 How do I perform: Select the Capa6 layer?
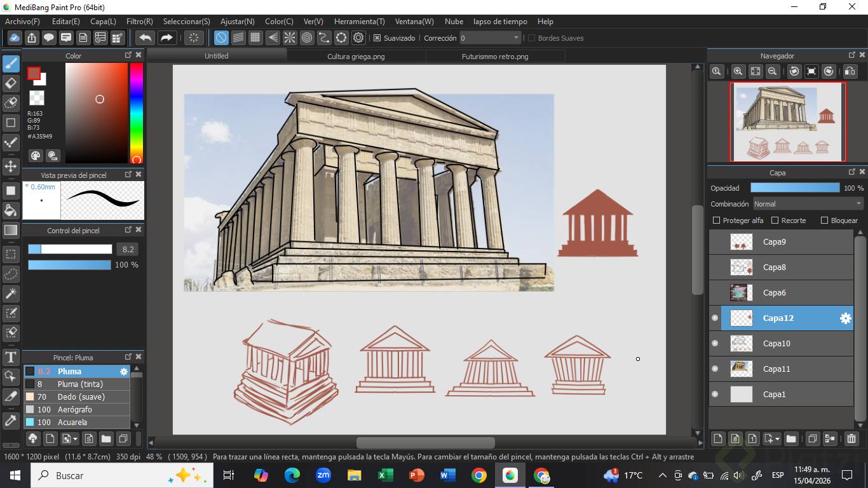(x=781, y=293)
